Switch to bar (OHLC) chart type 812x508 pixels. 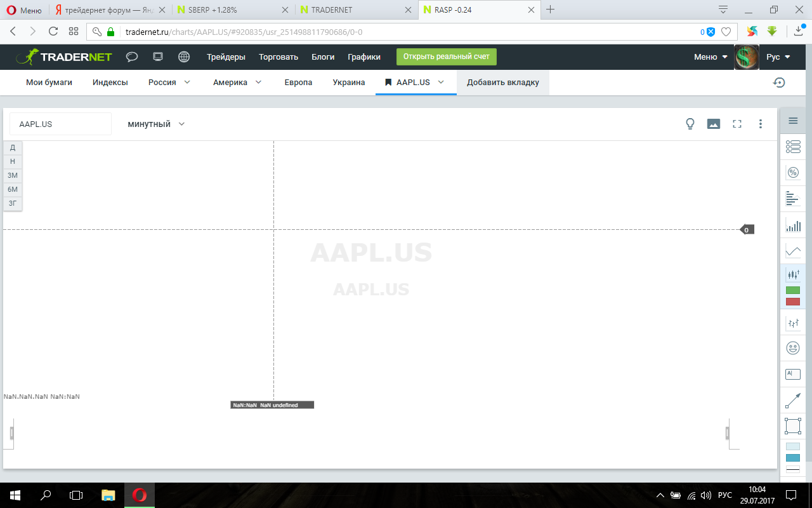click(793, 323)
